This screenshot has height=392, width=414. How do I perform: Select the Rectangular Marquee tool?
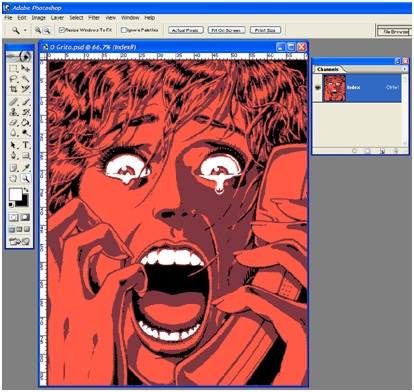[x=14, y=69]
